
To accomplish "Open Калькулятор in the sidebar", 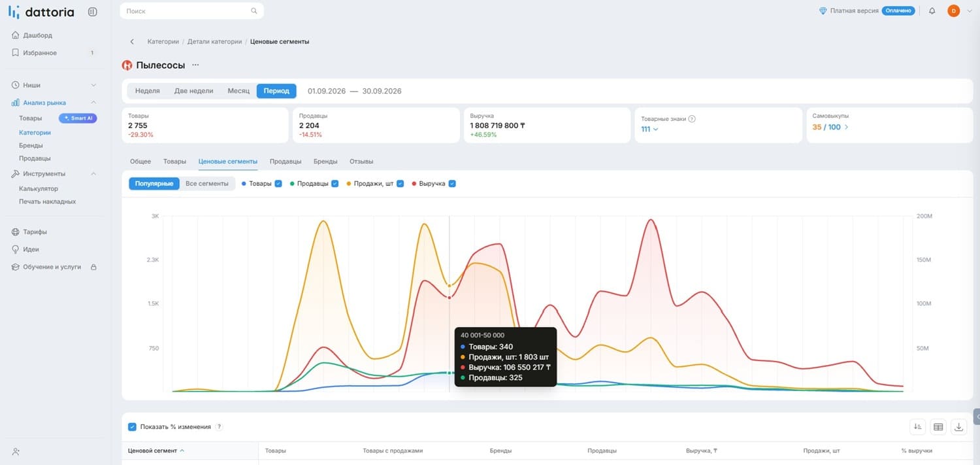I will 39,189.
